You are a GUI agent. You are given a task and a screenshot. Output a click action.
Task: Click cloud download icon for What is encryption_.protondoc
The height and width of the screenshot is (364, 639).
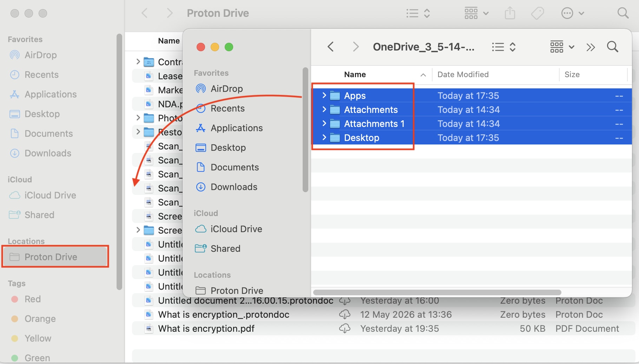(345, 315)
